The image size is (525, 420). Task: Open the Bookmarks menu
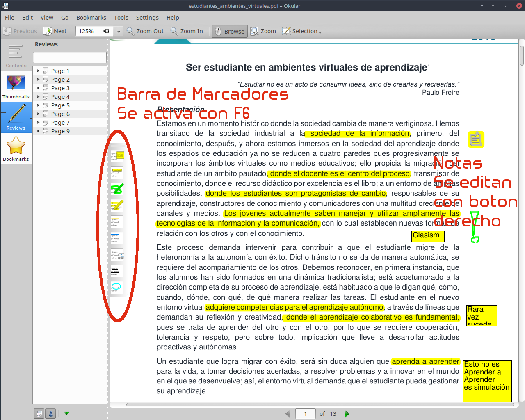coord(91,18)
